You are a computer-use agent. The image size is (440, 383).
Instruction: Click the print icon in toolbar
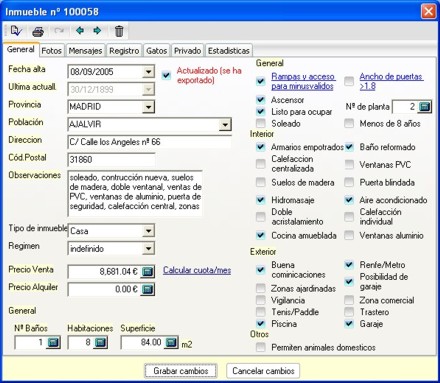[38, 32]
